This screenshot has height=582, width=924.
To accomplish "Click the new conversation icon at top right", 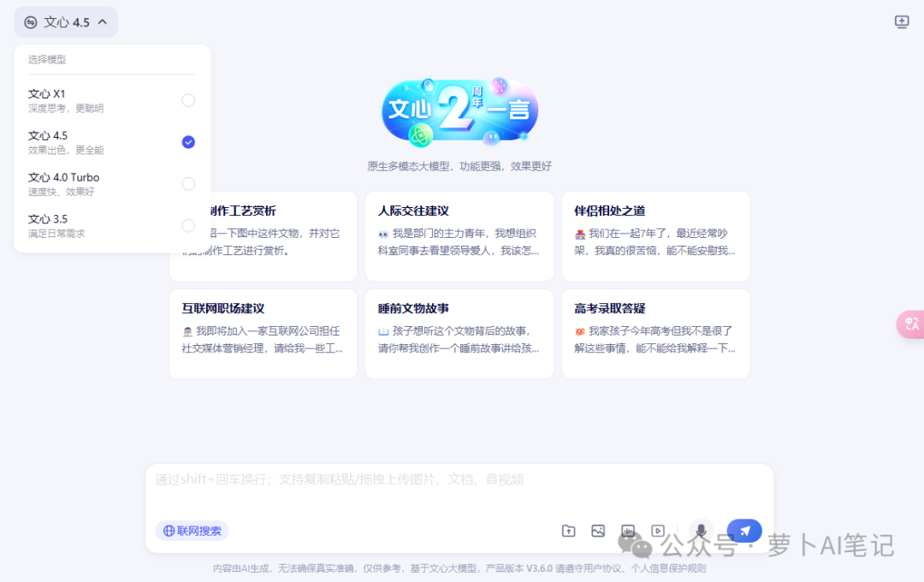I will [x=902, y=22].
